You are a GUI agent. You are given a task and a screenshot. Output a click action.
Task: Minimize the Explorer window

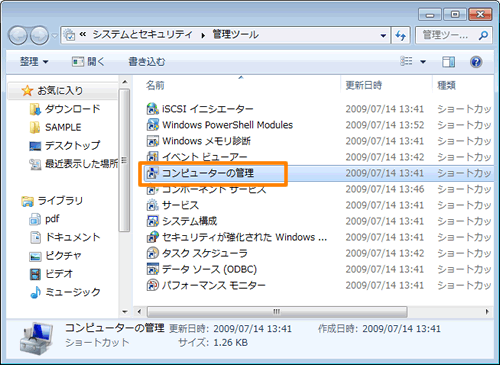[x=430, y=15]
